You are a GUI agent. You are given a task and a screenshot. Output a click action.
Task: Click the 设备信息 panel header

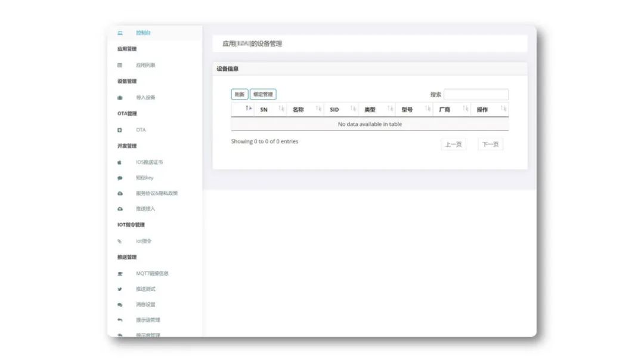(x=370, y=69)
